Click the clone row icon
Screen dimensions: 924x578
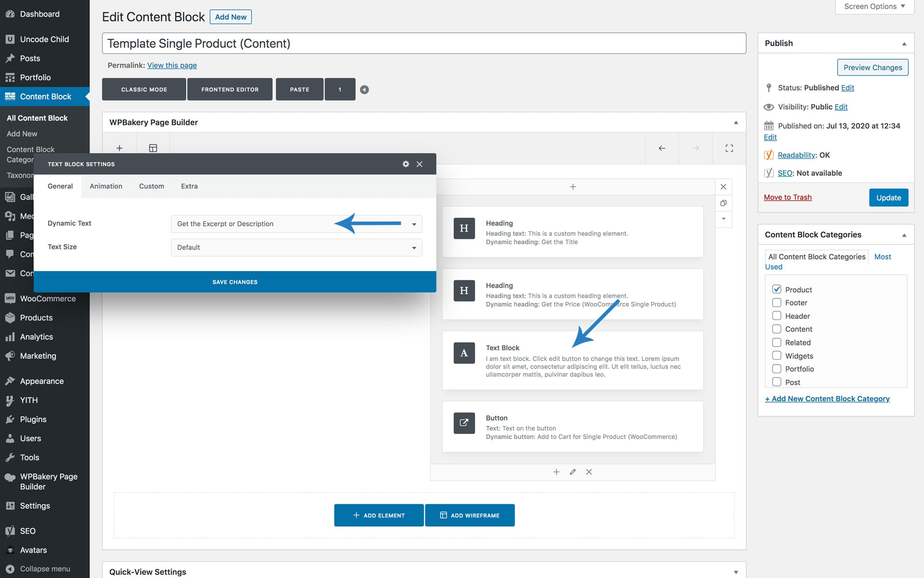tap(723, 203)
